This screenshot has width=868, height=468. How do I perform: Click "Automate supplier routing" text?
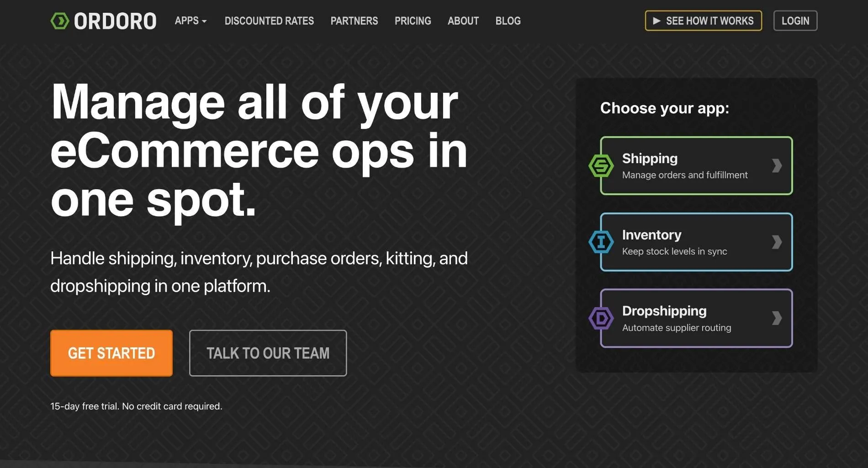677,328
